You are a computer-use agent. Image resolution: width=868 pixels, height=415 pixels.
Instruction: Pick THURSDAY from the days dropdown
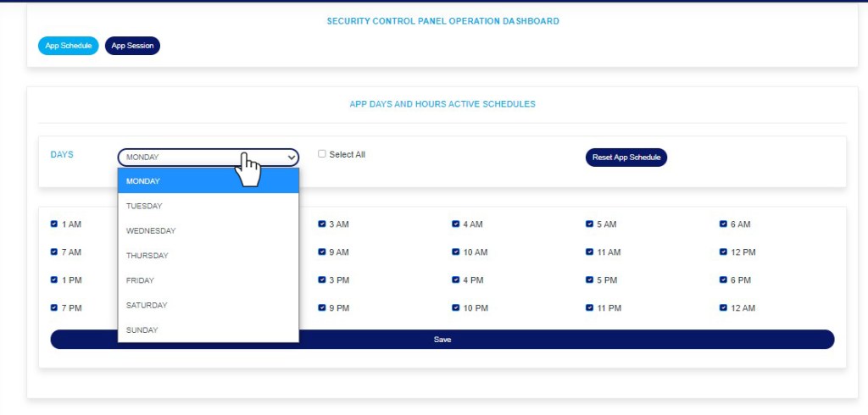tap(147, 255)
